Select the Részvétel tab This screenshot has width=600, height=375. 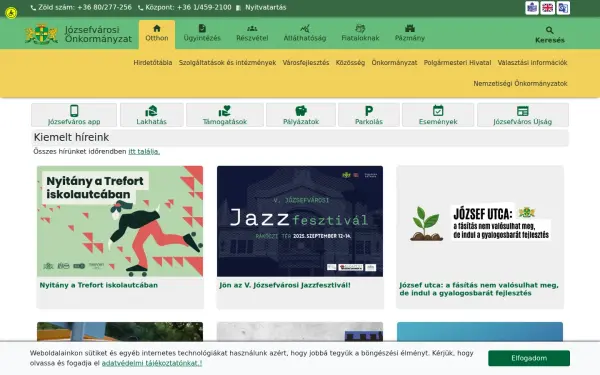pos(252,34)
